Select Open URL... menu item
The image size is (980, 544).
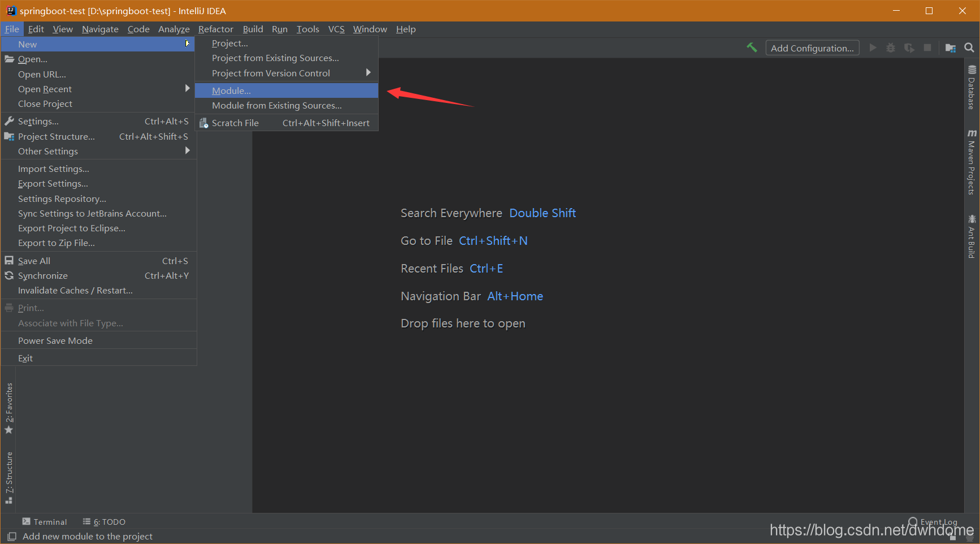[x=98, y=74]
